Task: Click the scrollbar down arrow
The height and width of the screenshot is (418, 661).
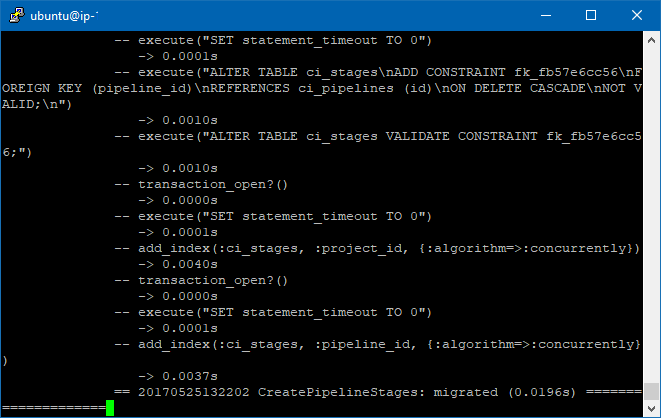Action: tap(651, 408)
